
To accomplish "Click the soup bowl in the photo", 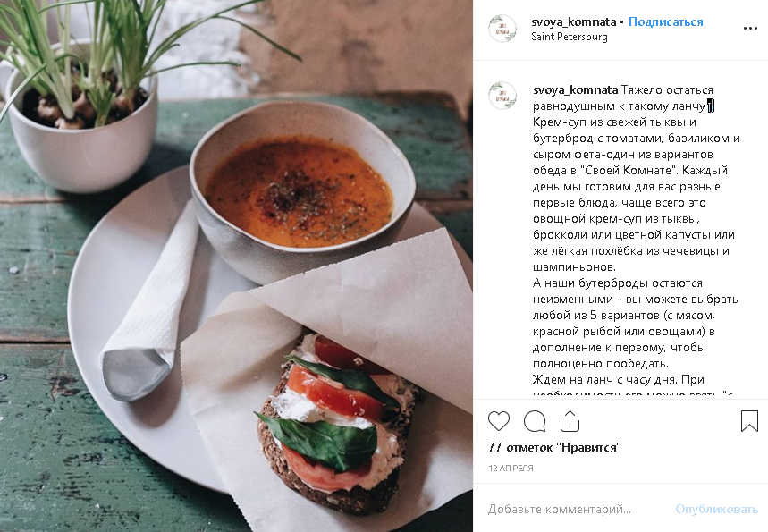I will [x=302, y=191].
